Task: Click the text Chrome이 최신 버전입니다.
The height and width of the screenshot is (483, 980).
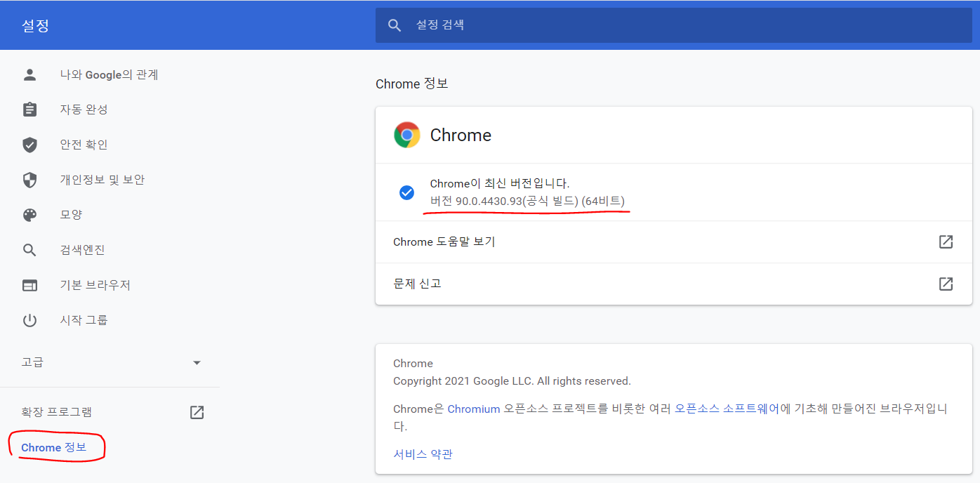Action: 500,184
